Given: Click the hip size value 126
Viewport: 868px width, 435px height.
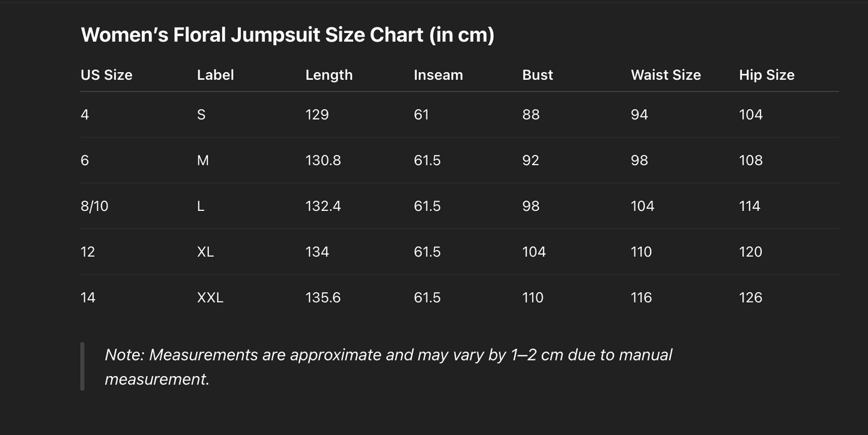Looking at the screenshot, I should 750,297.
